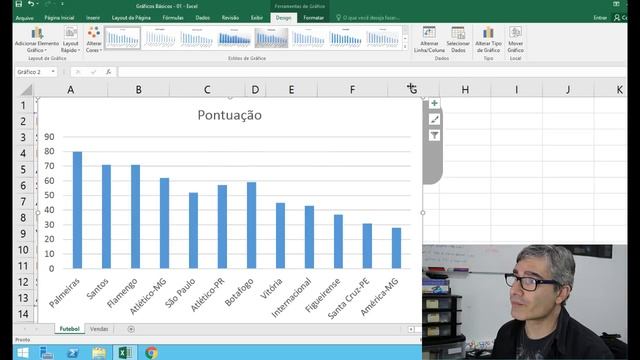Open Alterar Cores dropdown
Image resolution: width=640 pixels, height=360 pixels.
tap(94, 40)
